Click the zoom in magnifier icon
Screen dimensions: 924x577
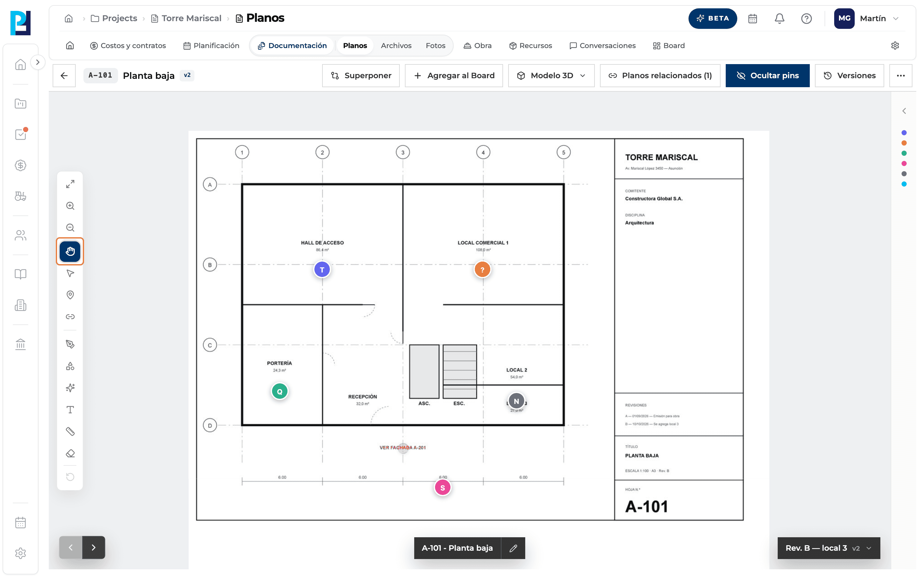70,206
